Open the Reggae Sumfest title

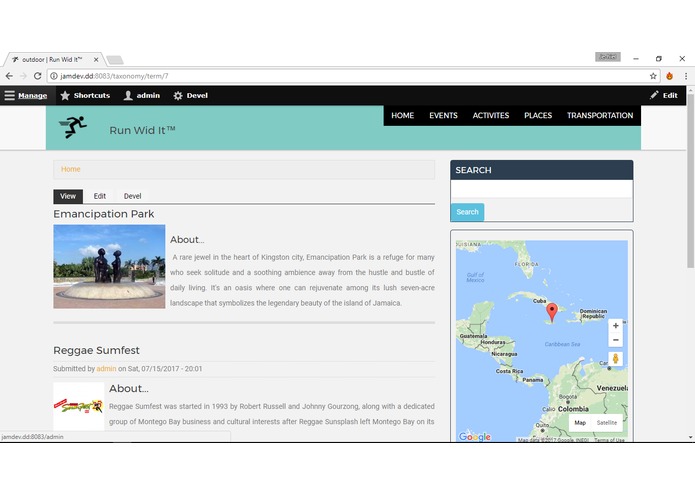pos(96,350)
